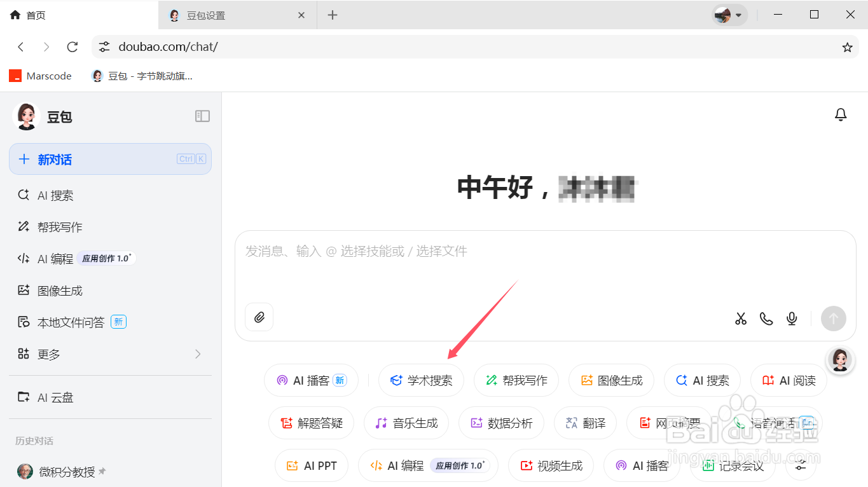The height and width of the screenshot is (487, 868).
Task: Go forward in browser history
Action: [46, 47]
